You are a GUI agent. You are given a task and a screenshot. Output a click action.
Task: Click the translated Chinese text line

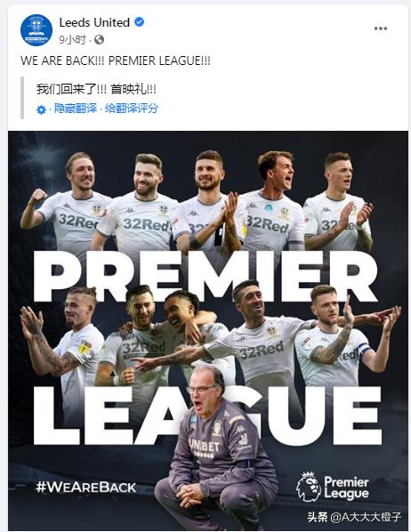96,89
